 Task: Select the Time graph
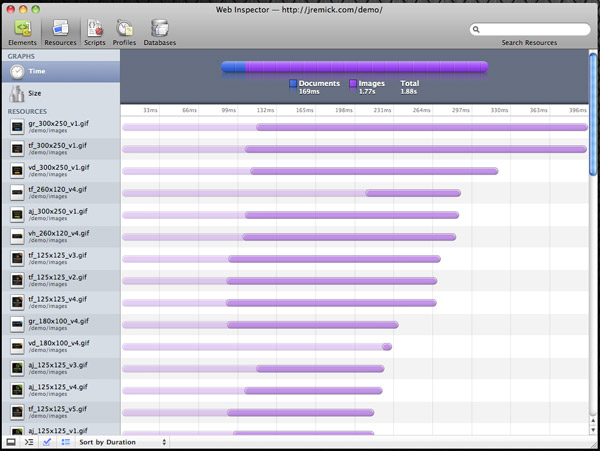click(61, 72)
